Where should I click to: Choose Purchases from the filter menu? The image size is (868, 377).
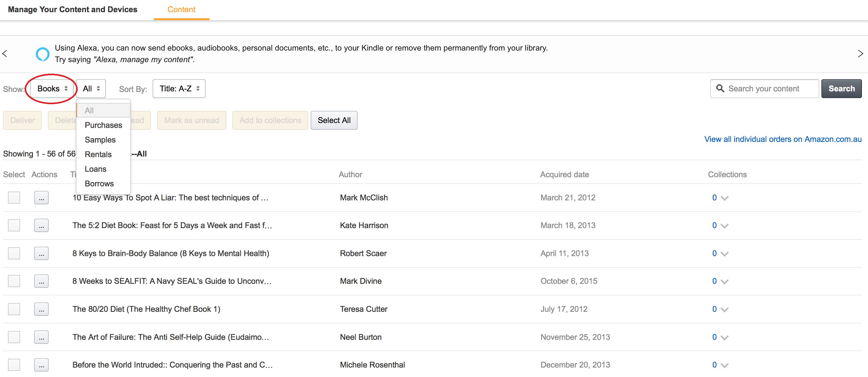click(x=103, y=125)
